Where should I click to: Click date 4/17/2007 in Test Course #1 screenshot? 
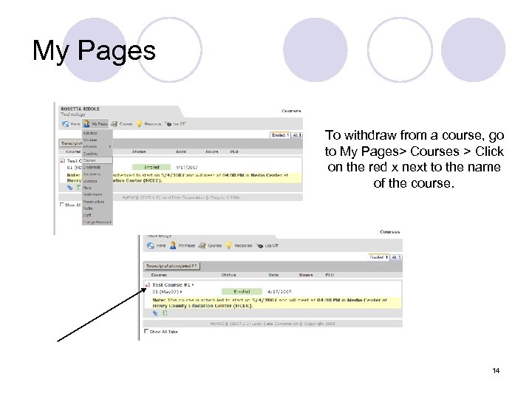279,292
